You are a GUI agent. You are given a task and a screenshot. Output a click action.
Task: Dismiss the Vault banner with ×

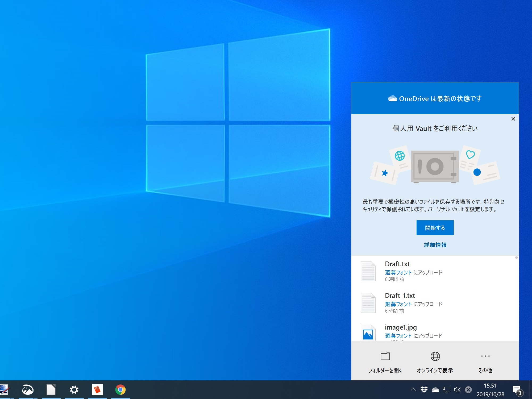513,119
